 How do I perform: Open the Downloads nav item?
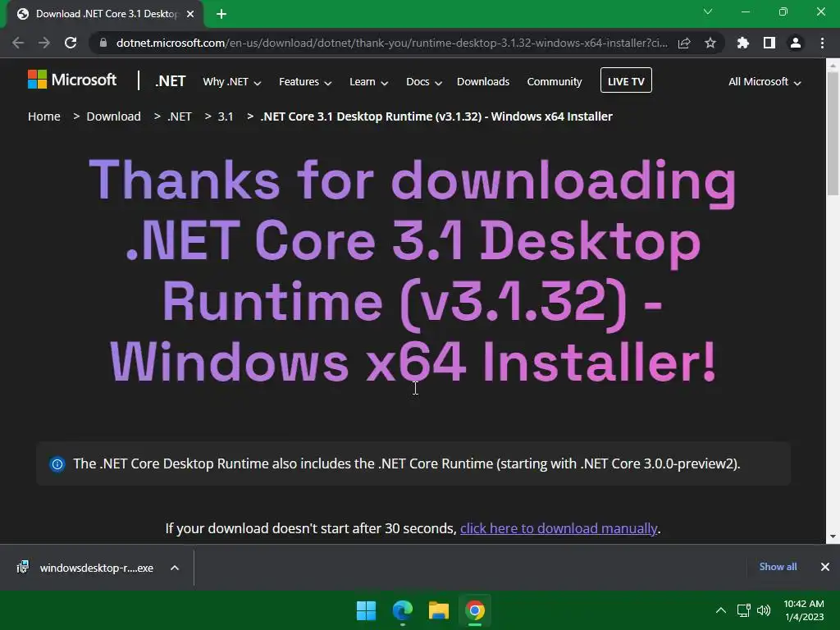483,81
